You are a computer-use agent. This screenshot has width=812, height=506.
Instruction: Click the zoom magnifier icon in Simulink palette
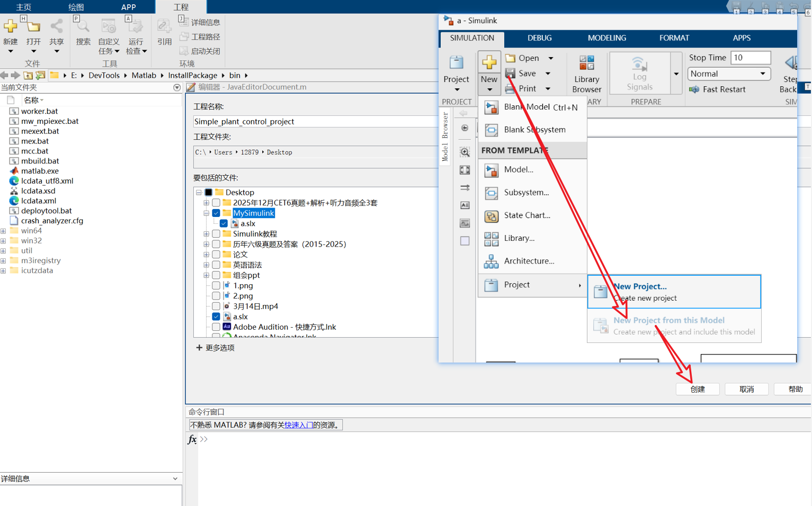click(465, 152)
